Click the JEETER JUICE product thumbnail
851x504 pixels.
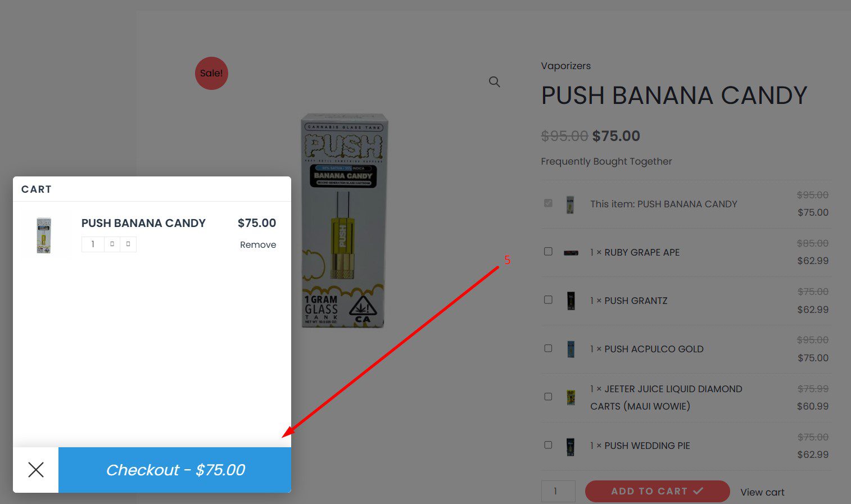(571, 397)
